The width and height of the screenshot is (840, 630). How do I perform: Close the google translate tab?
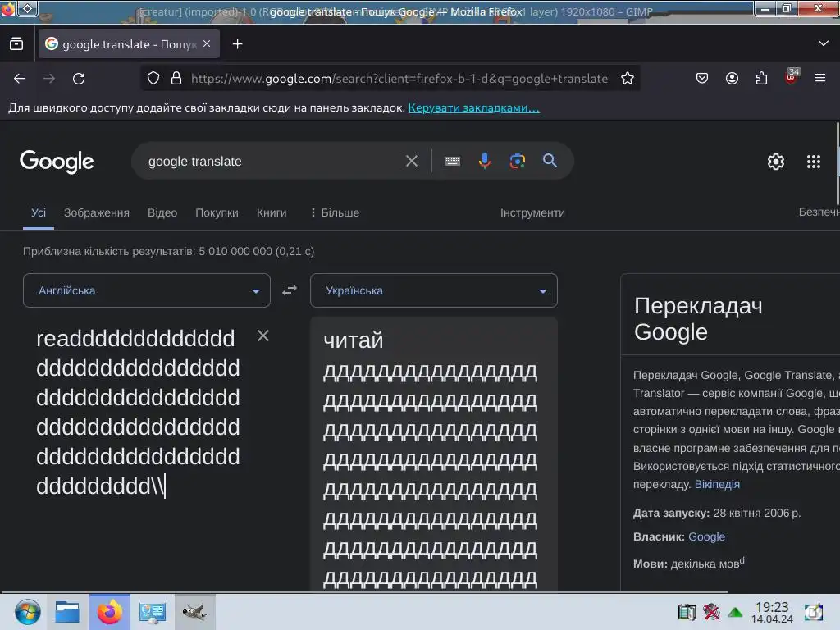pos(207,44)
